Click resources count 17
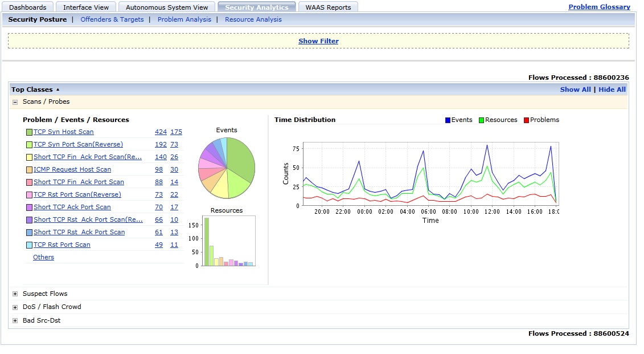 pos(174,207)
